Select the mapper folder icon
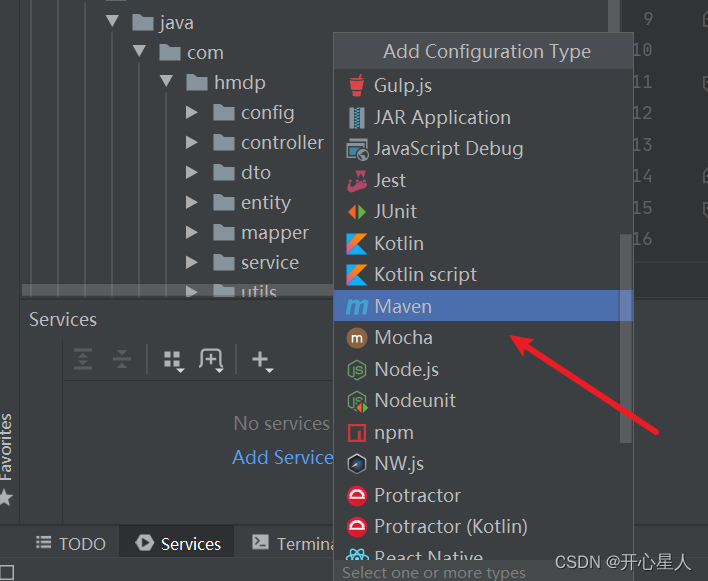Screen dimensions: 708x581 click(224, 232)
